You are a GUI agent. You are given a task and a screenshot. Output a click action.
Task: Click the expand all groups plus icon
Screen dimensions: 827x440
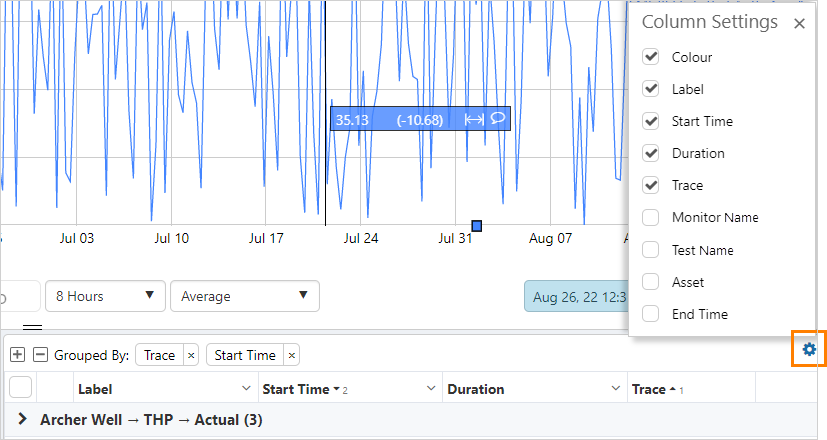(x=18, y=355)
